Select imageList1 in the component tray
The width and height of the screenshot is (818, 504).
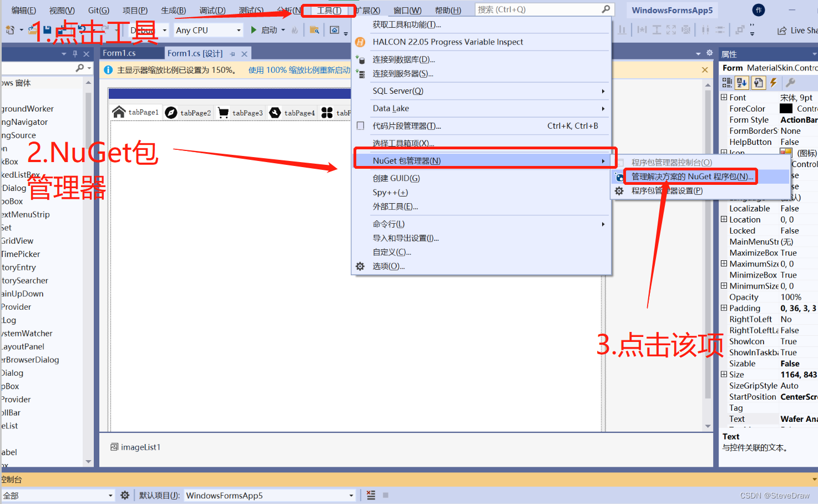135,447
